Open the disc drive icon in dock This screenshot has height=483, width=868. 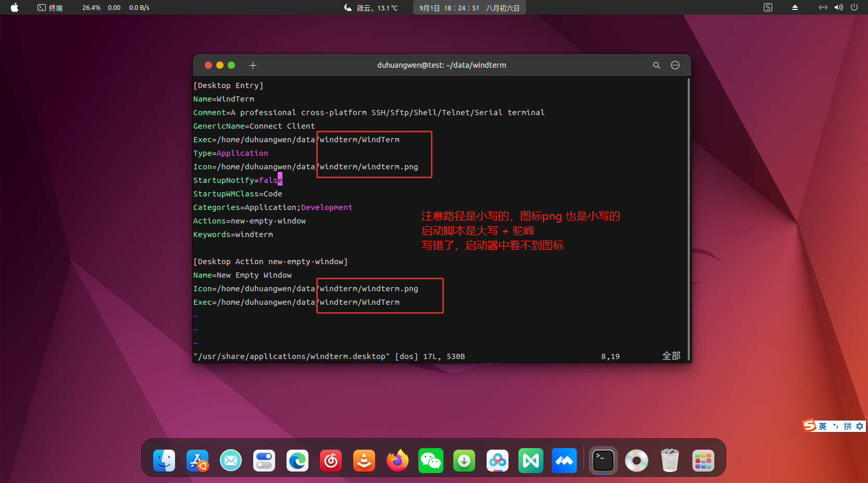(x=637, y=461)
